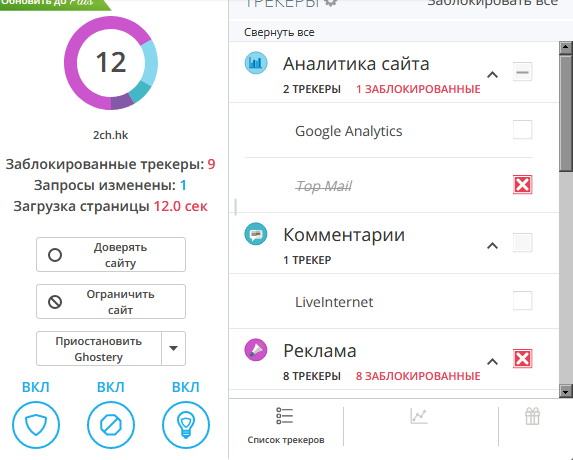
Task: Unblock the Top Mail tracker checkbox
Action: tap(523, 185)
